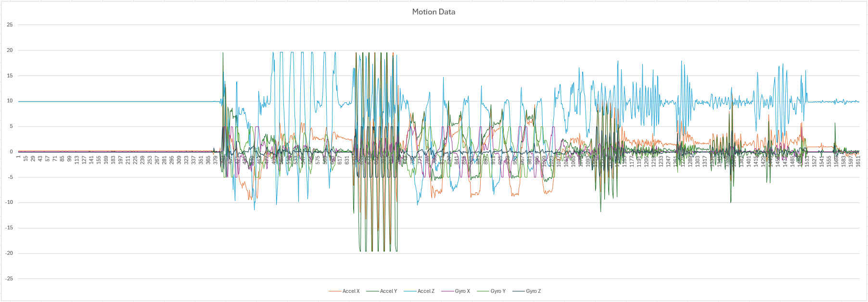Select the -15 vertical axis label
The height and width of the screenshot is (302, 868).
[9, 228]
